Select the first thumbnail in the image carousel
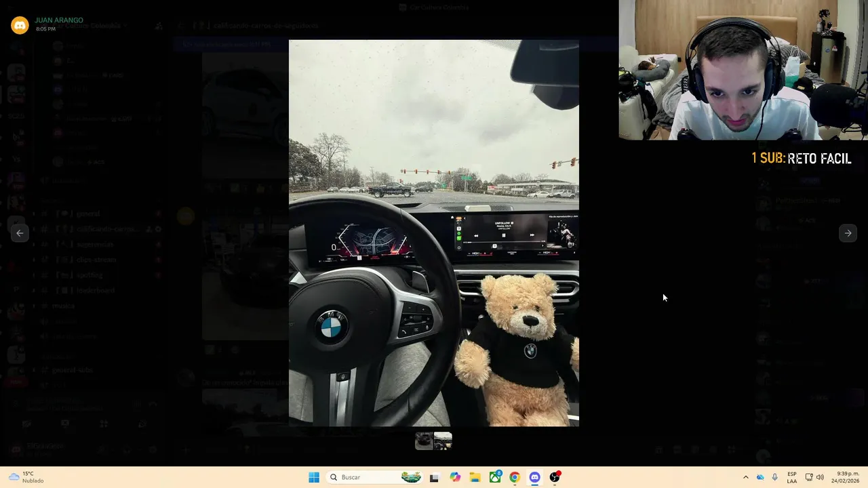 click(425, 441)
